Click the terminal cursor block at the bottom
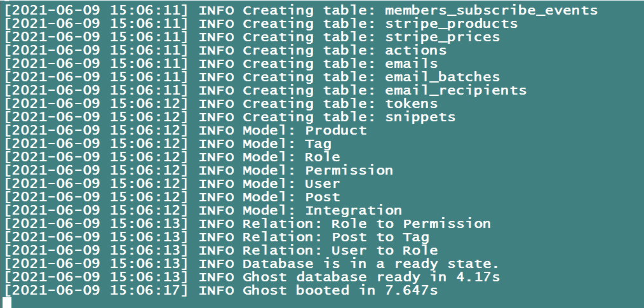Screen dimensions: 644x308 coord(7,302)
